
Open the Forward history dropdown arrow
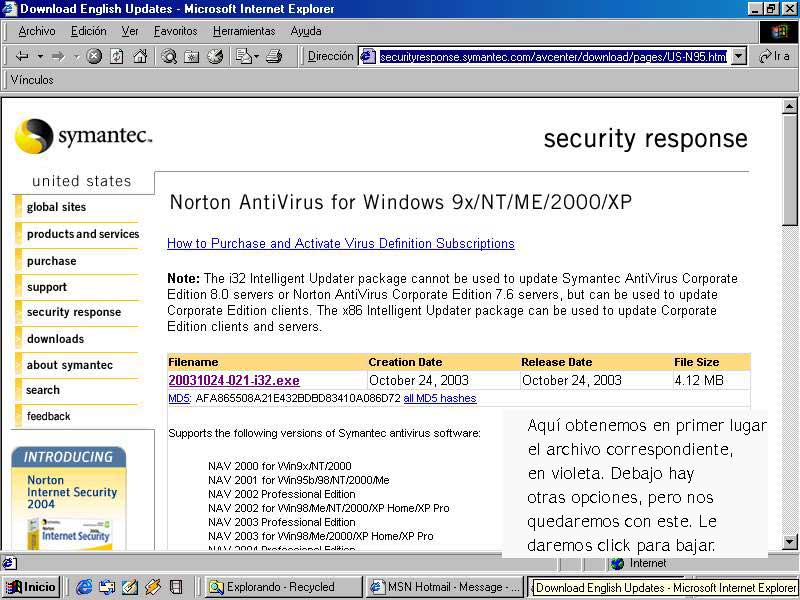pyautogui.click(x=76, y=56)
